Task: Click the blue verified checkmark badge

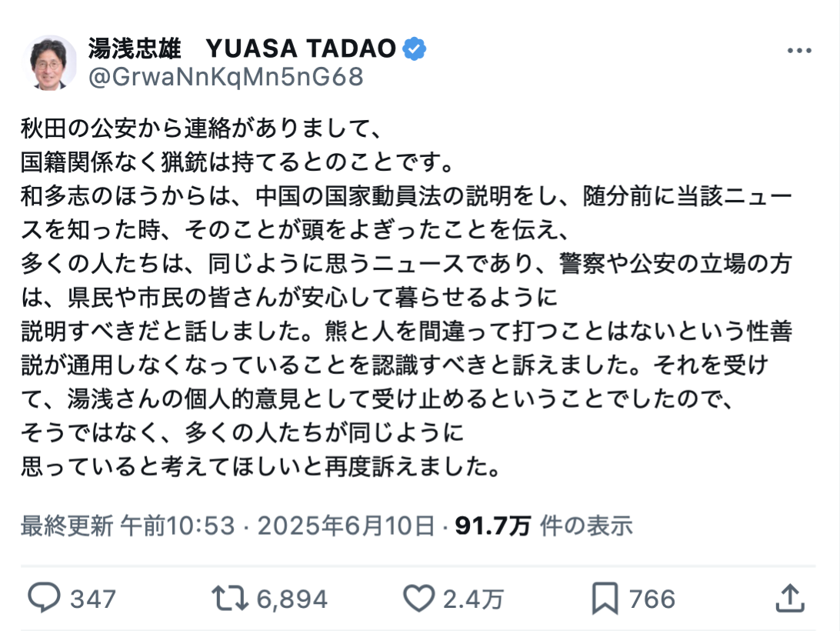Action: click(414, 48)
